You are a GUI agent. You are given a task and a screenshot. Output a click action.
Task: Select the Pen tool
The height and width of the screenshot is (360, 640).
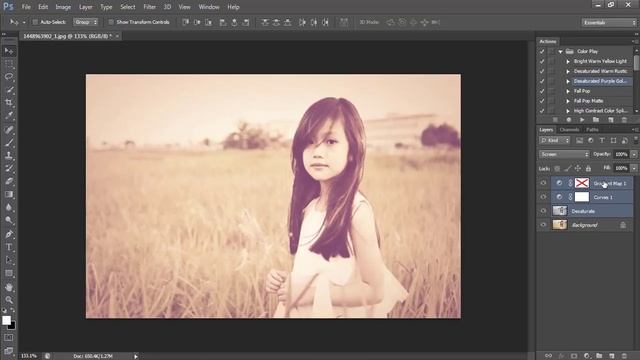(x=9, y=234)
